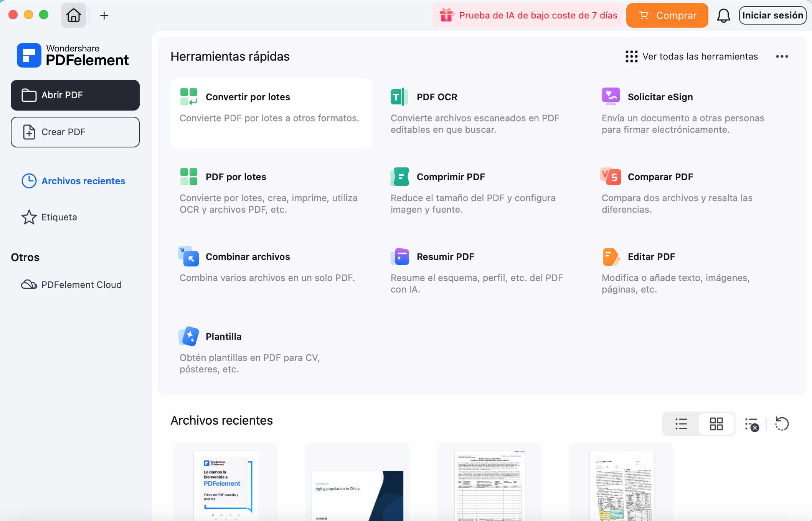Click 'Combina varios archivos en un solo PDF.' description
Image resolution: width=812 pixels, height=521 pixels.
267,278
